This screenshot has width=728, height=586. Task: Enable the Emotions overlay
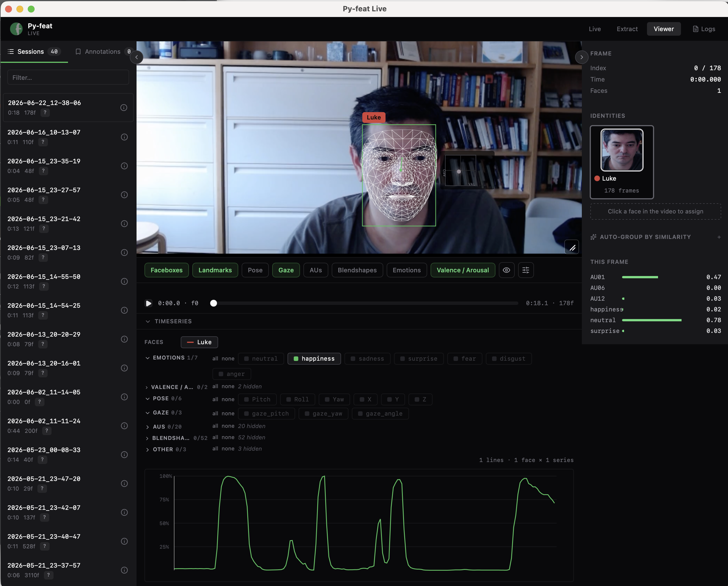click(x=406, y=270)
